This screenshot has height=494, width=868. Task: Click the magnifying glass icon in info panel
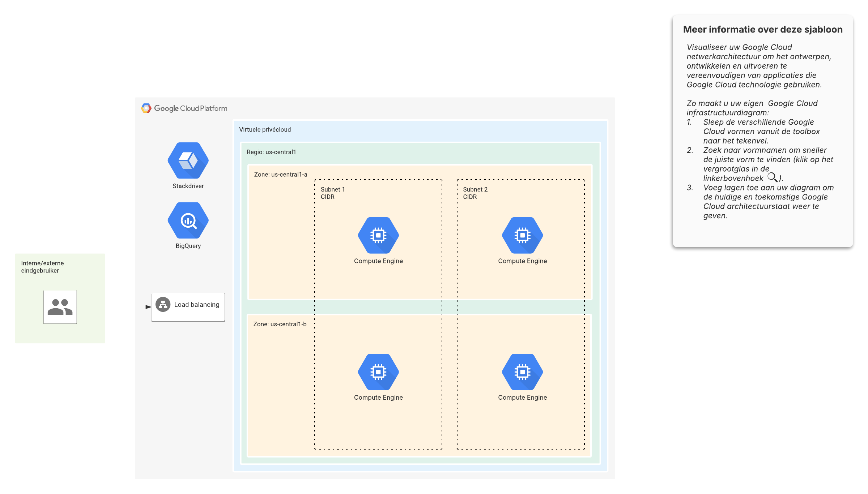pos(772,177)
